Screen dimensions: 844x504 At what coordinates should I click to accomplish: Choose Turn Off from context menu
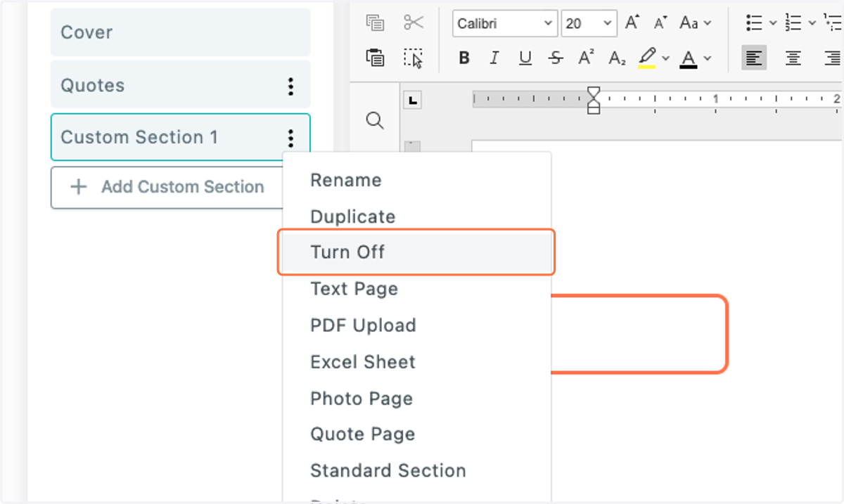pyautogui.click(x=416, y=252)
